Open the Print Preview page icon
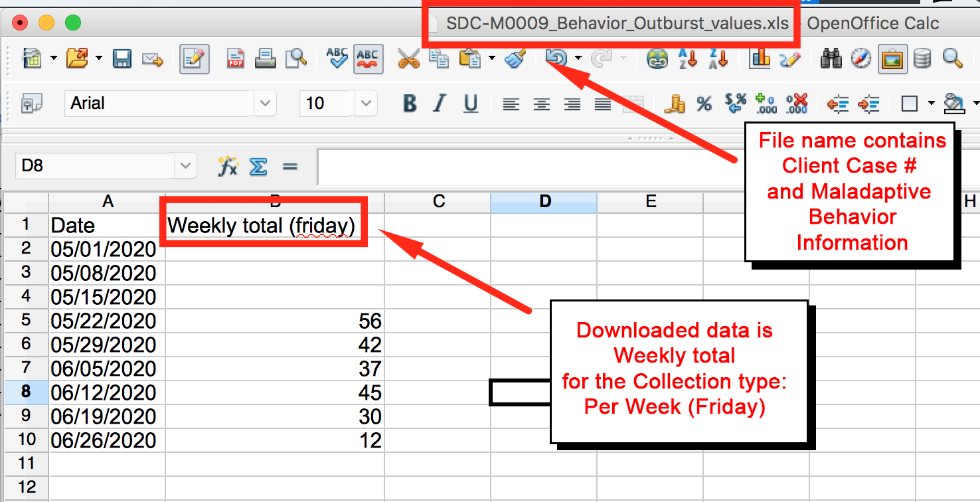 click(x=295, y=59)
